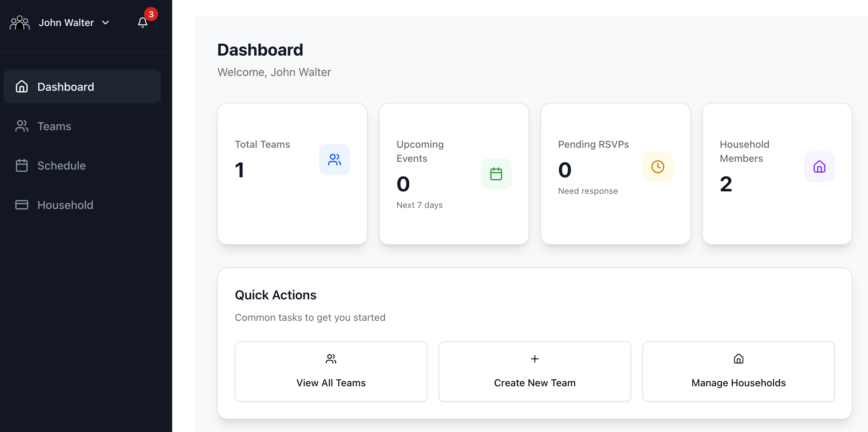This screenshot has height=432, width=868.
Task: Click the yellow Pending RSVPs clock icon
Action: 658,167
